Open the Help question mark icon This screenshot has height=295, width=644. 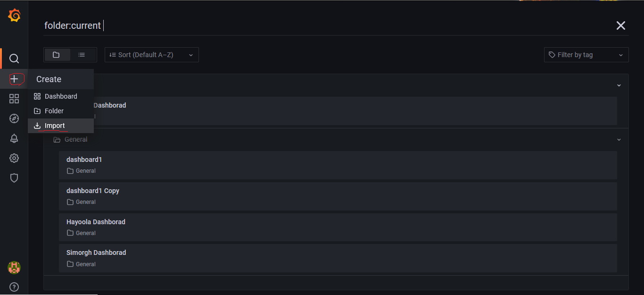(14, 287)
